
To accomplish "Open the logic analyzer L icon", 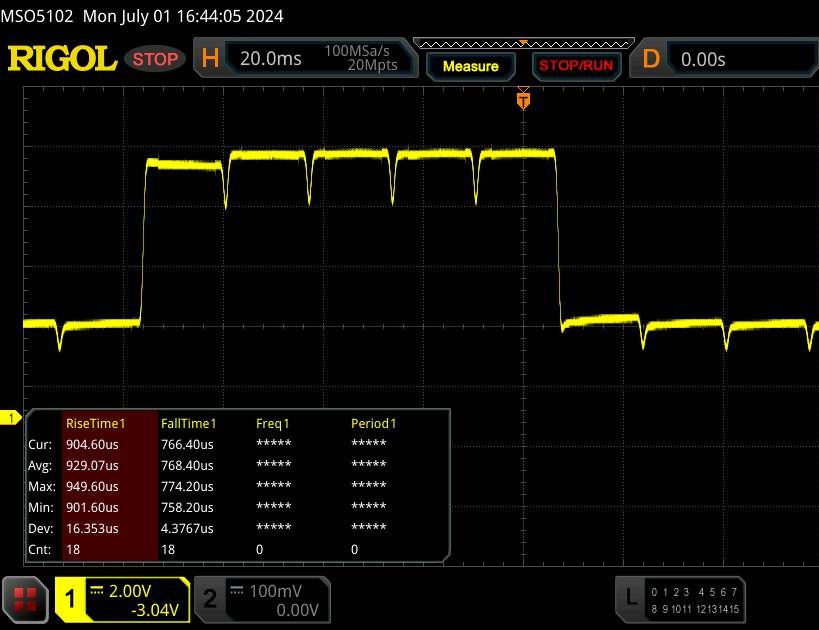I will click(631, 598).
